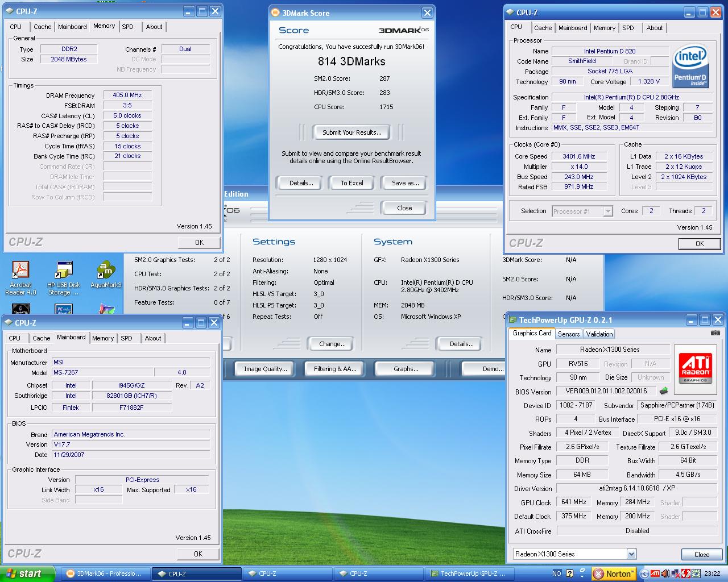Select the Graphics Card tab in GPU-Z
The height and width of the screenshot is (582, 728).
[532, 333]
